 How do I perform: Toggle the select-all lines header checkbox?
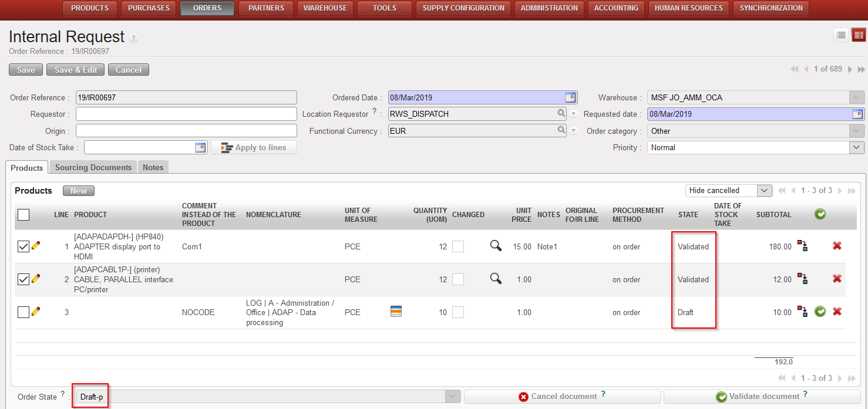pos(23,215)
